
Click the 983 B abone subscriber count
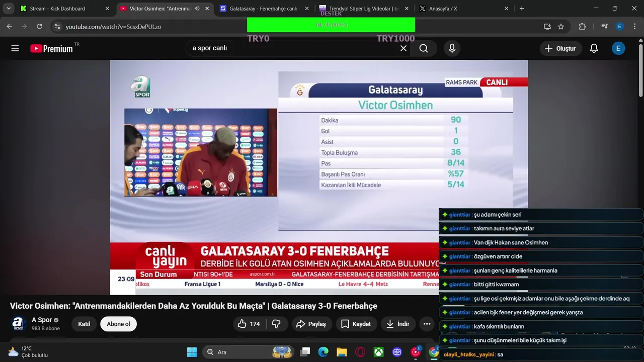[46, 328]
